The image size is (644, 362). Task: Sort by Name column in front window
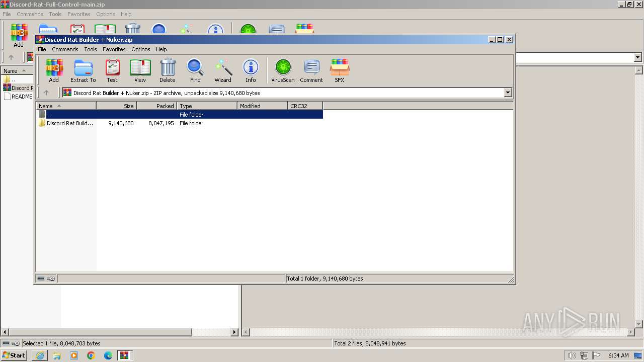(66, 106)
